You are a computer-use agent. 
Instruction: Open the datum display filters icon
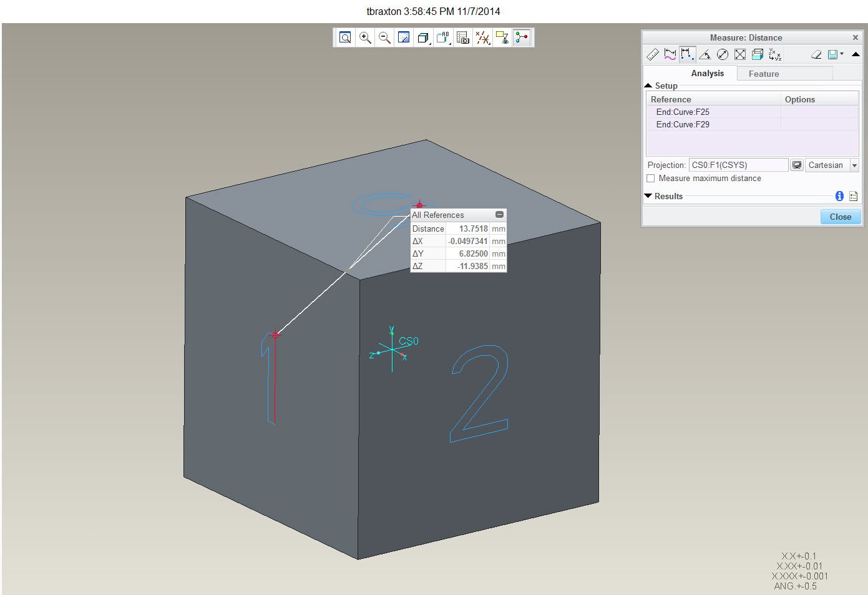point(482,37)
